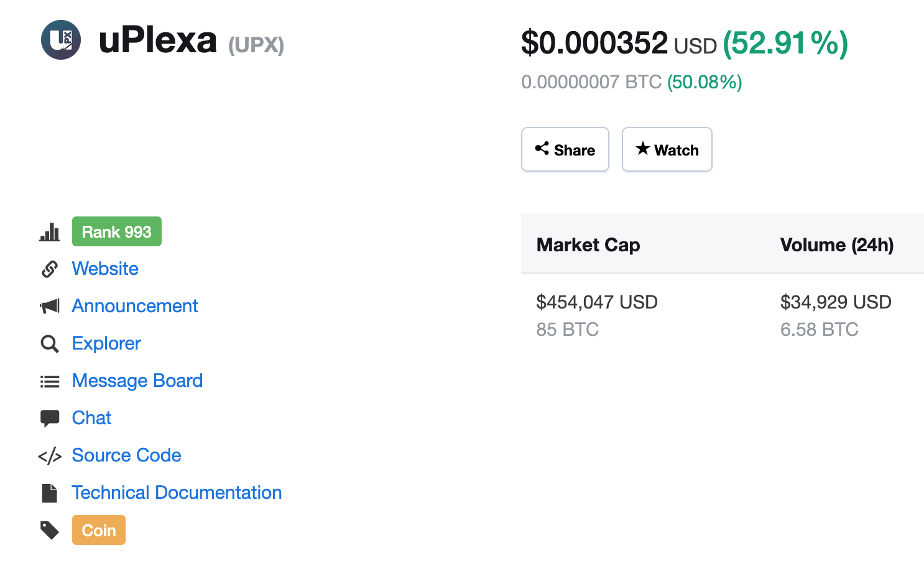Click the list icon beside Message Board
The width and height of the screenshot is (924, 571).
50,381
